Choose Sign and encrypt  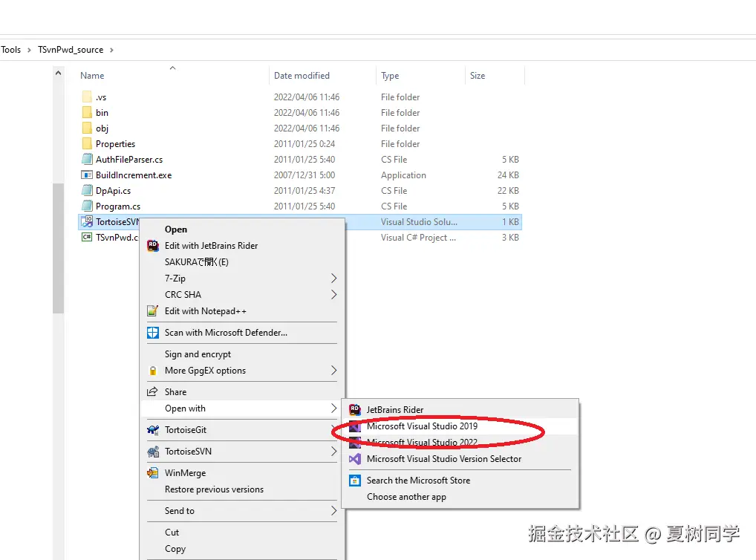point(198,354)
